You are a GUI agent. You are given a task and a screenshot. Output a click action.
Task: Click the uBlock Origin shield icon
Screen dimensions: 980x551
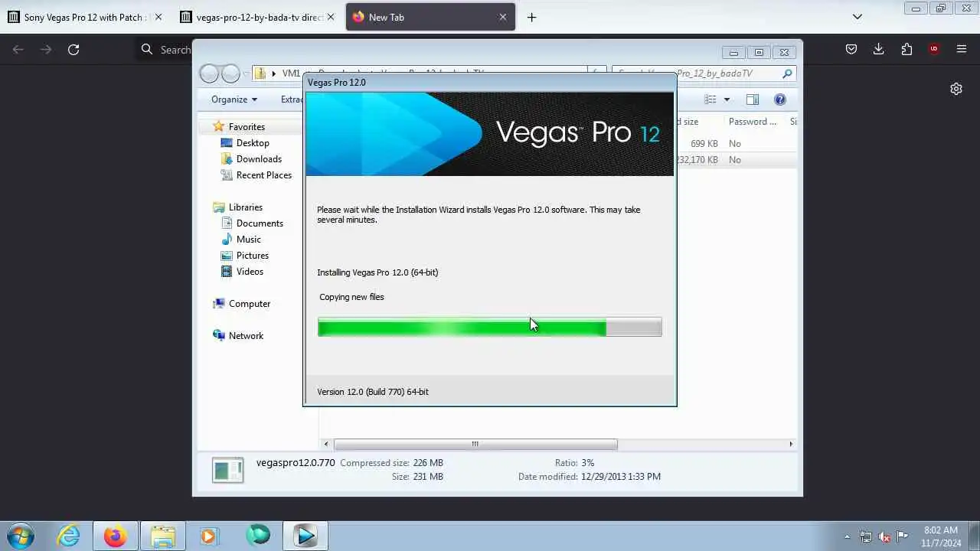(934, 49)
